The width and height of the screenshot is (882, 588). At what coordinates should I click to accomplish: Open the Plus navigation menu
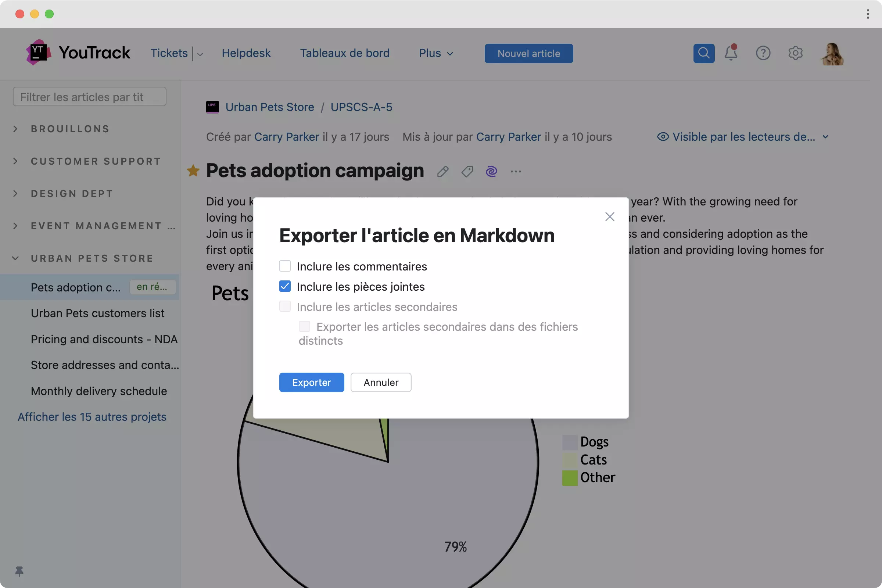(x=436, y=53)
